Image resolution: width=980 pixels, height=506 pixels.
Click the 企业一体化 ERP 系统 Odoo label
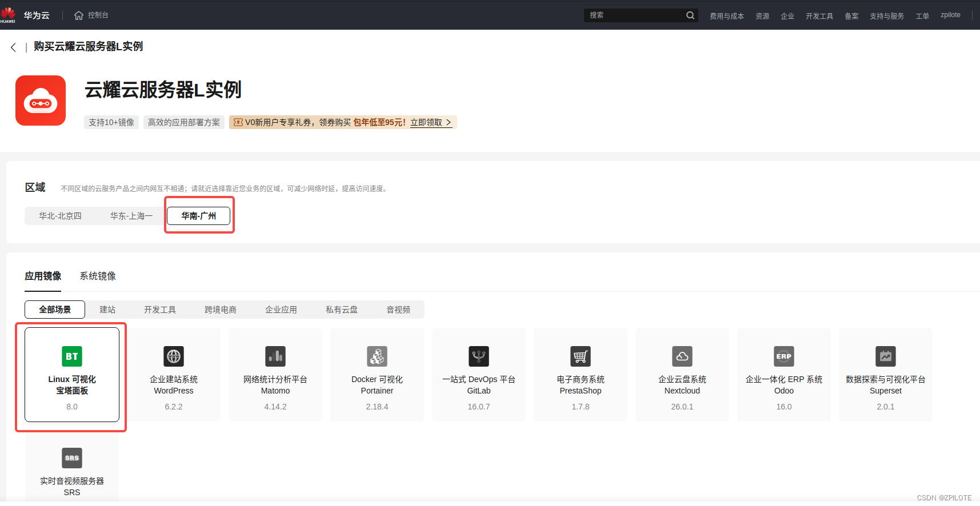click(x=784, y=385)
